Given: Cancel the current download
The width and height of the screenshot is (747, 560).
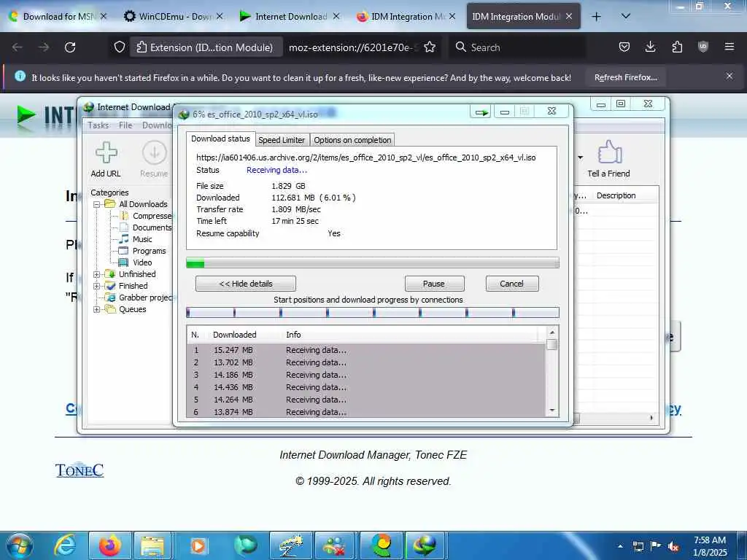Looking at the screenshot, I should click(511, 284).
